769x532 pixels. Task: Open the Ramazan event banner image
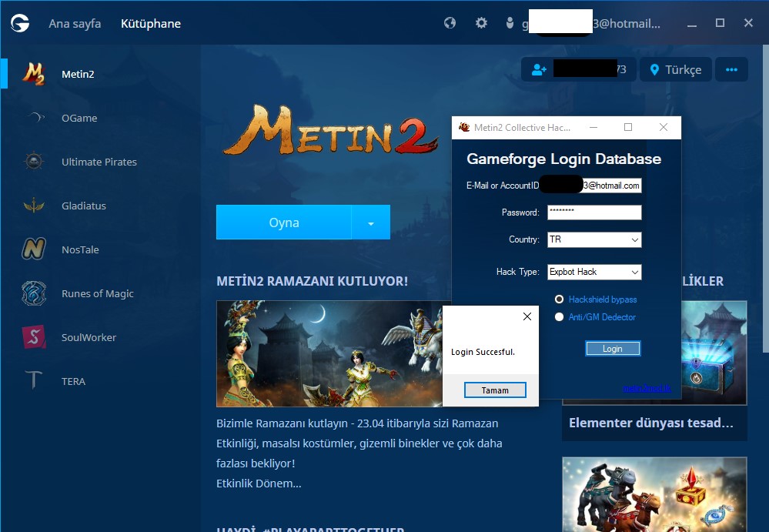pyautogui.click(x=329, y=353)
